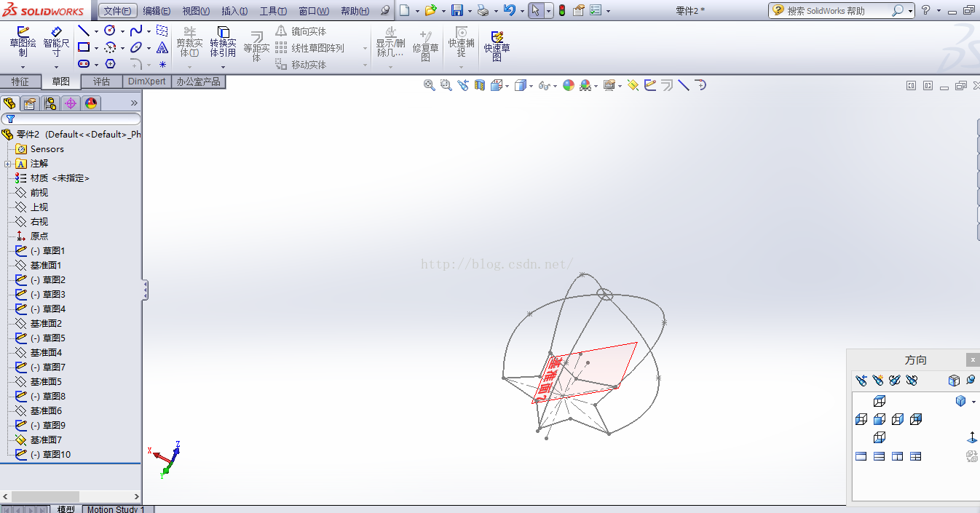The image size is (980, 513).
Task: Switch to the 特征 (Features) tab
Action: (x=20, y=81)
